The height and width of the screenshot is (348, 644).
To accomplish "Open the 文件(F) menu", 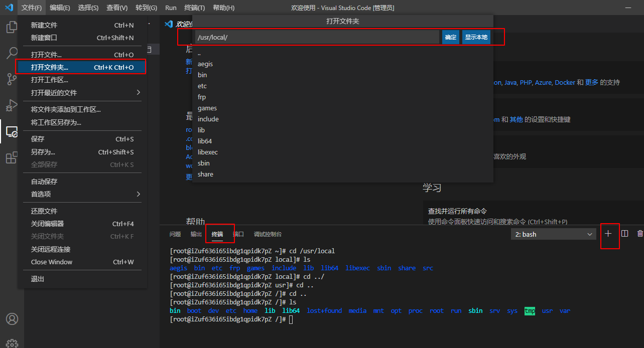I will [x=32, y=8].
